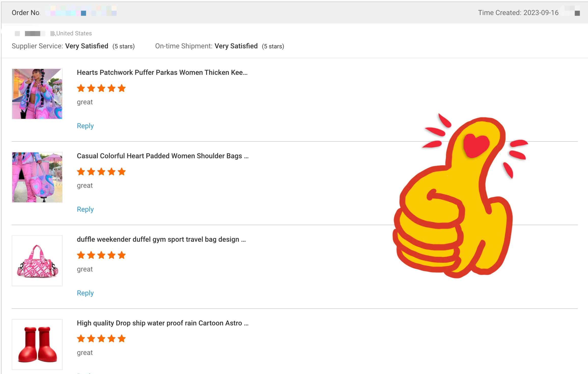The width and height of the screenshot is (588, 374).
Task: Open the Hearts Patchwork Puffer Parkas title
Action: point(162,73)
